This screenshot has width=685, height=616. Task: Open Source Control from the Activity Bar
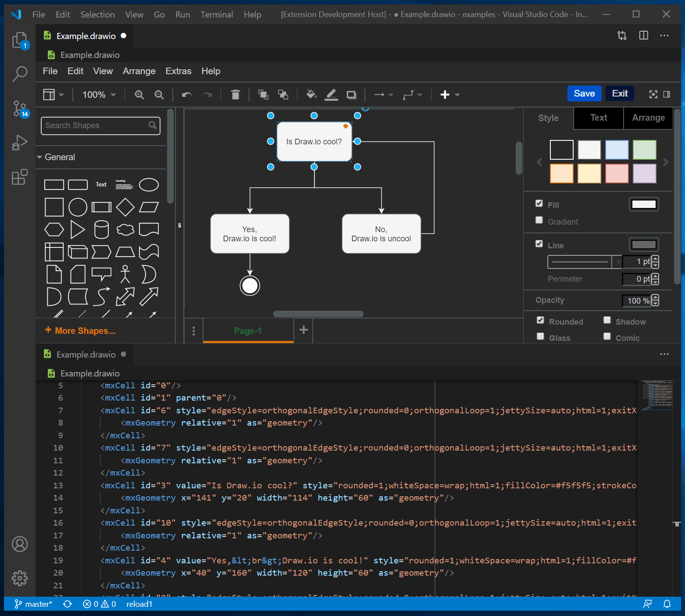click(x=19, y=109)
